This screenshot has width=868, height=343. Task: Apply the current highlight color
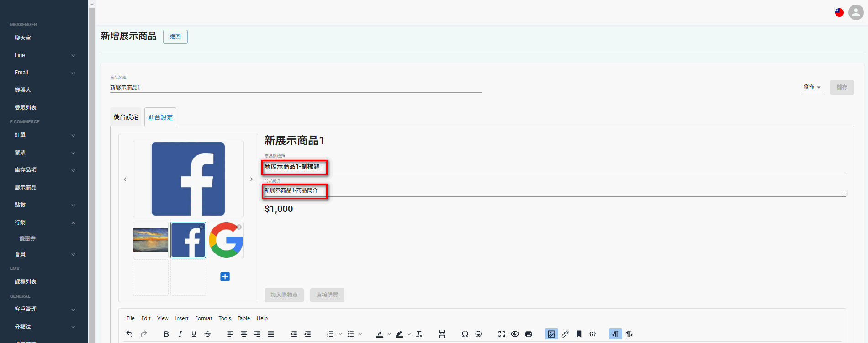tap(399, 334)
